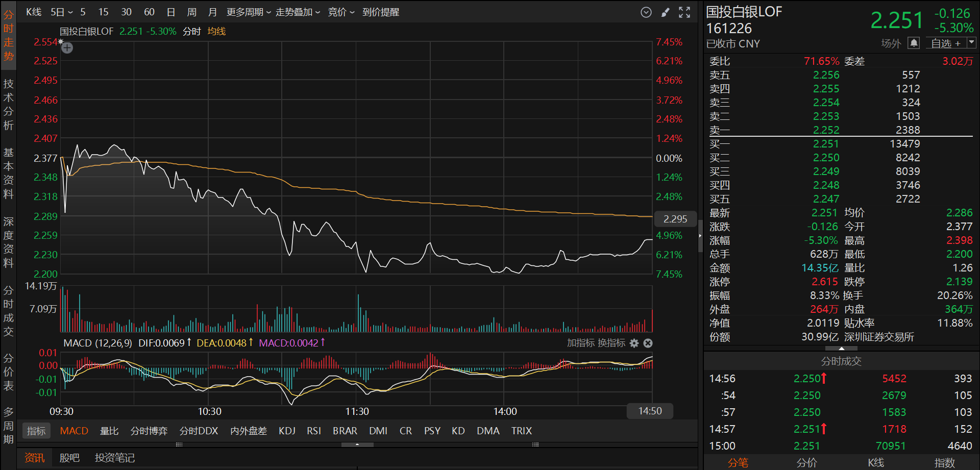Screen dimensions: 980x470
Task: Open the 5日 period dropdown
Action: point(62,12)
